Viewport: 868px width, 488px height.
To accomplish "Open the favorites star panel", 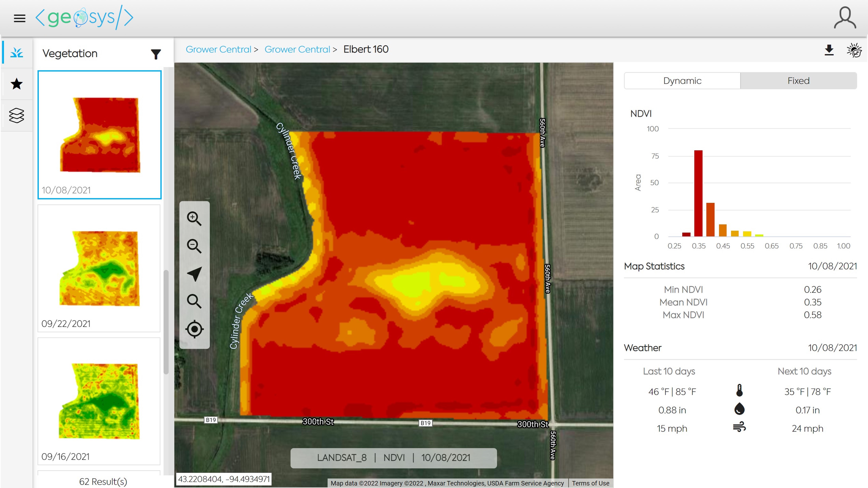I will (17, 84).
